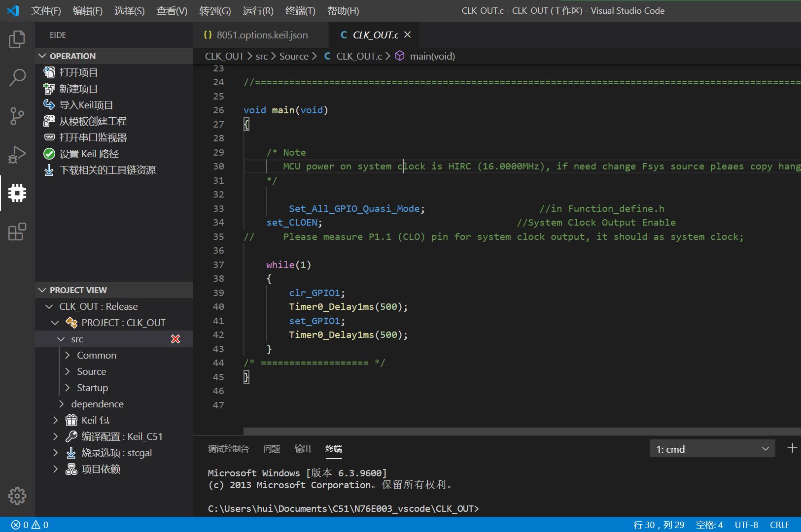The image size is (801, 532).
Task: Click line number 37 in gutter
Action: [x=218, y=265]
